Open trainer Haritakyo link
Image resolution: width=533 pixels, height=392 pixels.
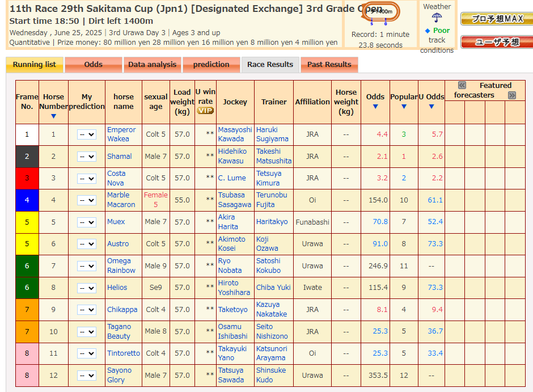(x=272, y=222)
